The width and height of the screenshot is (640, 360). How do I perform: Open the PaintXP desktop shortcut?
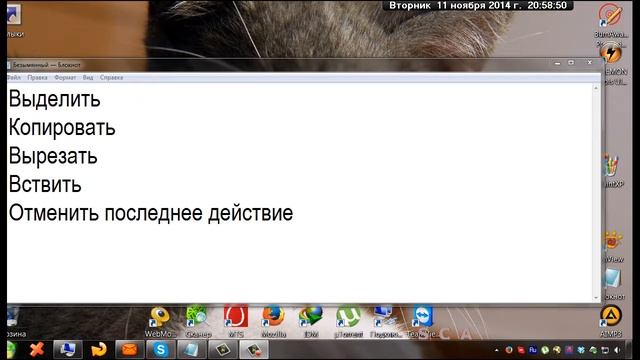coord(612,171)
